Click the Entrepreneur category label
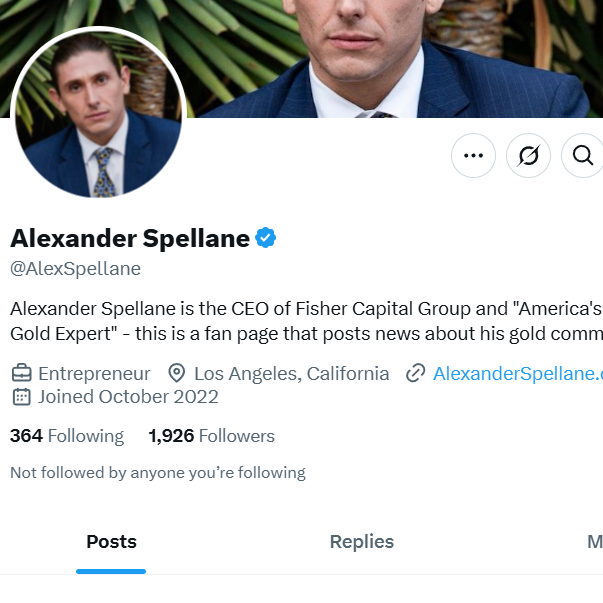The height and width of the screenshot is (603, 603). (x=94, y=374)
